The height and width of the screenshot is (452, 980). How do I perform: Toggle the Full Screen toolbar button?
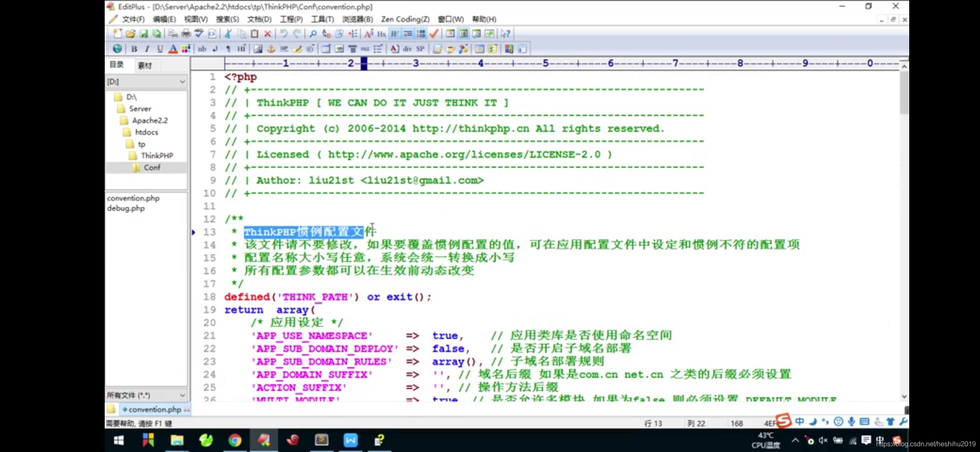click(x=489, y=33)
